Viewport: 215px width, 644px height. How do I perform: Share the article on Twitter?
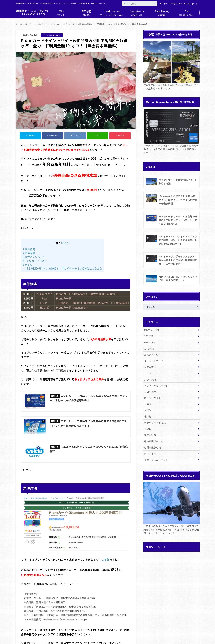[30, 136]
